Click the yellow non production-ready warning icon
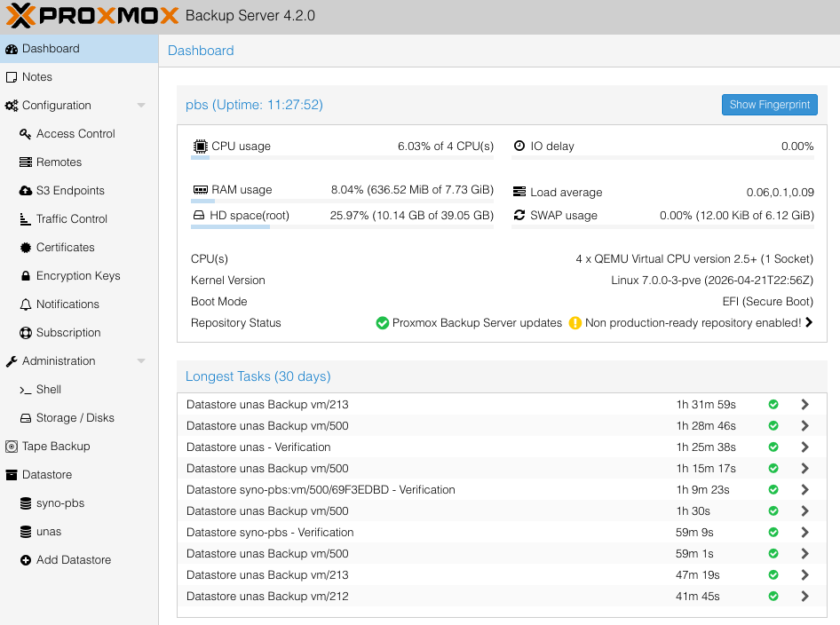840x625 pixels. (575, 323)
